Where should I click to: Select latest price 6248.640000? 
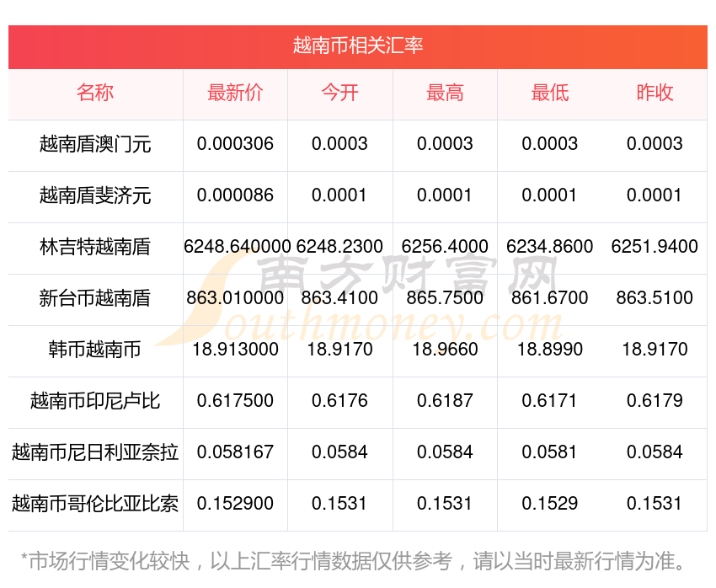coord(237,247)
